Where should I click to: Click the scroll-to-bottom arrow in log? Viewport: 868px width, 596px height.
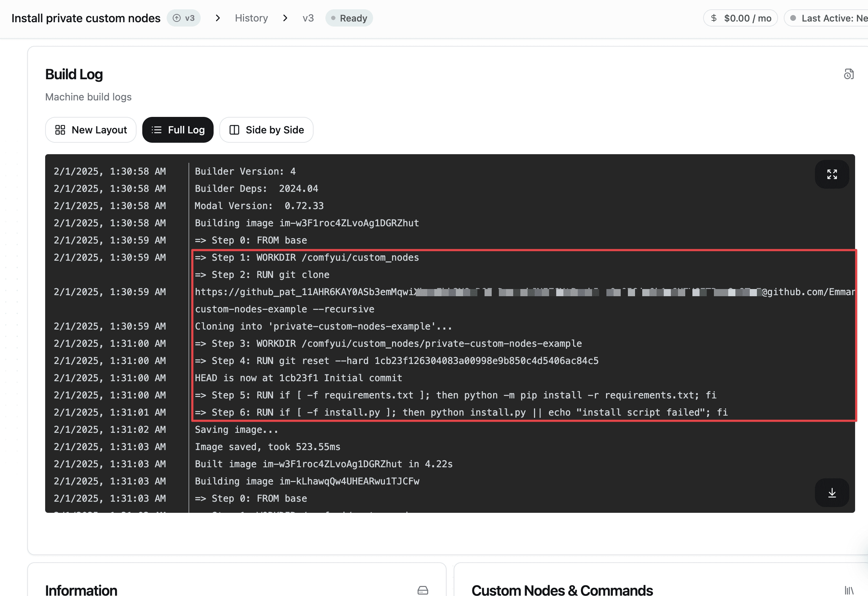832,493
